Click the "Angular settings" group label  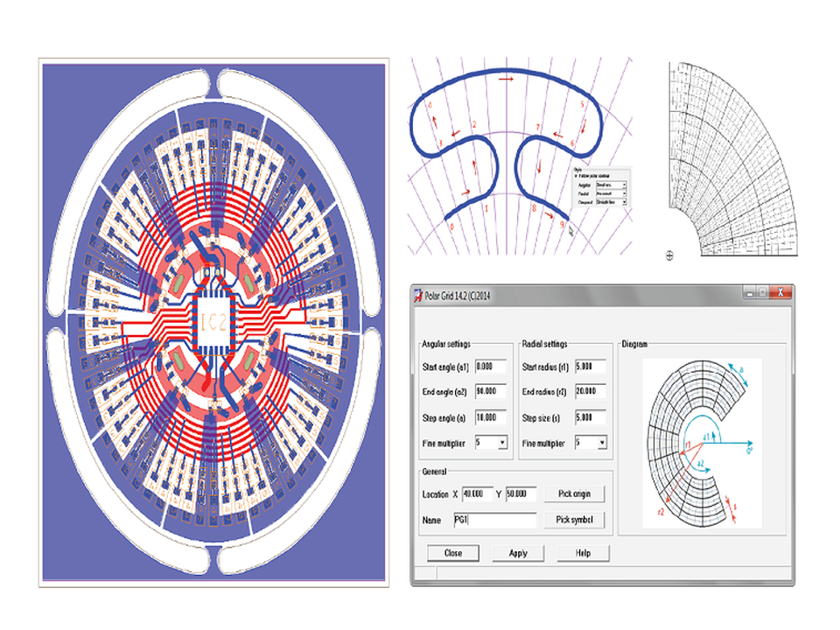pos(446,344)
